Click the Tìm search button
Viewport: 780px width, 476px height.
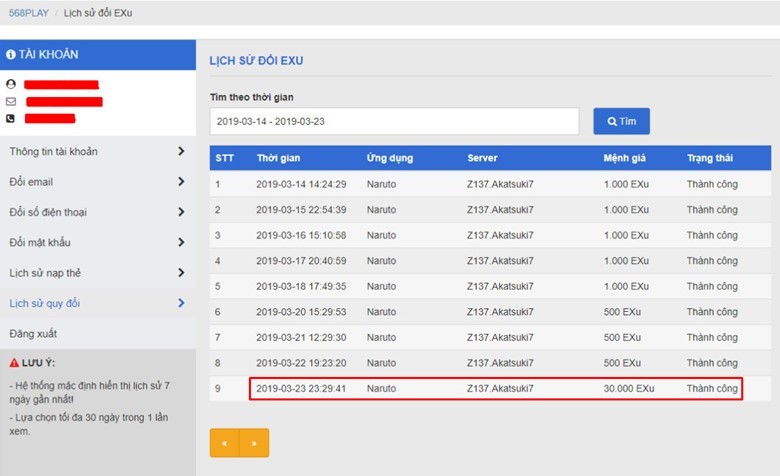[x=621, y=121]
